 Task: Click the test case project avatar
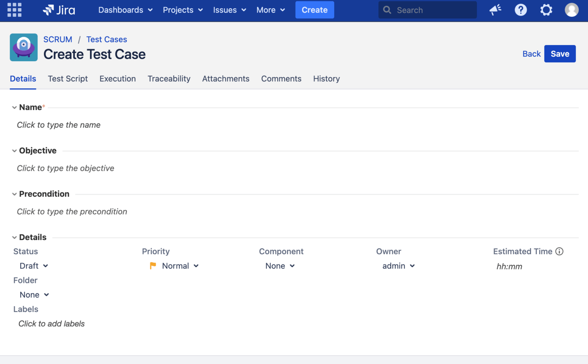pyautogui.click(x=23, y=47)
